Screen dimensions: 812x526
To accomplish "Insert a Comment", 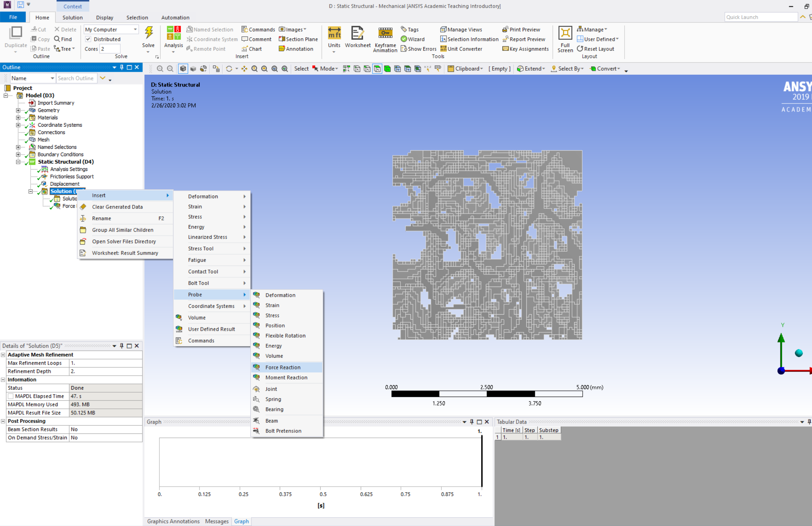I will (257, 39).
